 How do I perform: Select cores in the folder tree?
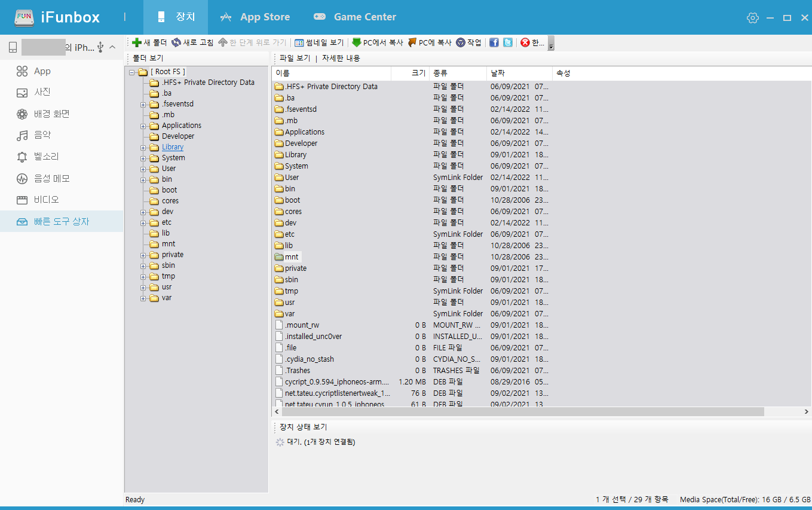pyautogui.click(x=170, y=201)
